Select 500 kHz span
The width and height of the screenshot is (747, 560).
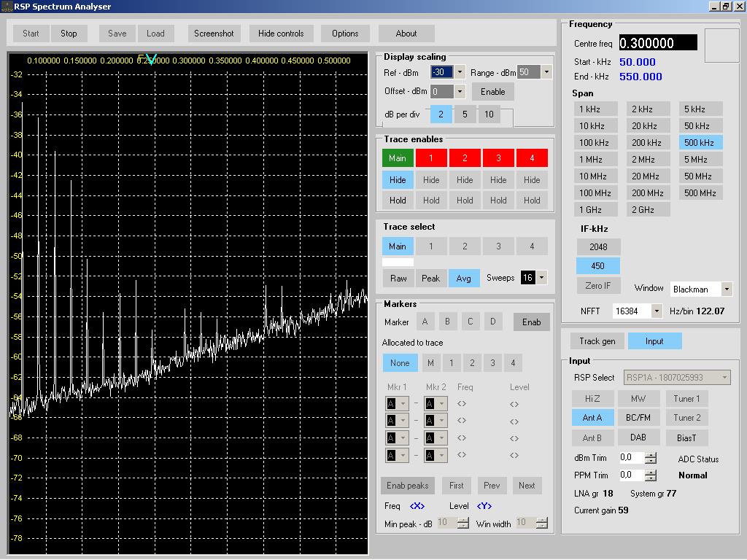[x=701, y=142]
